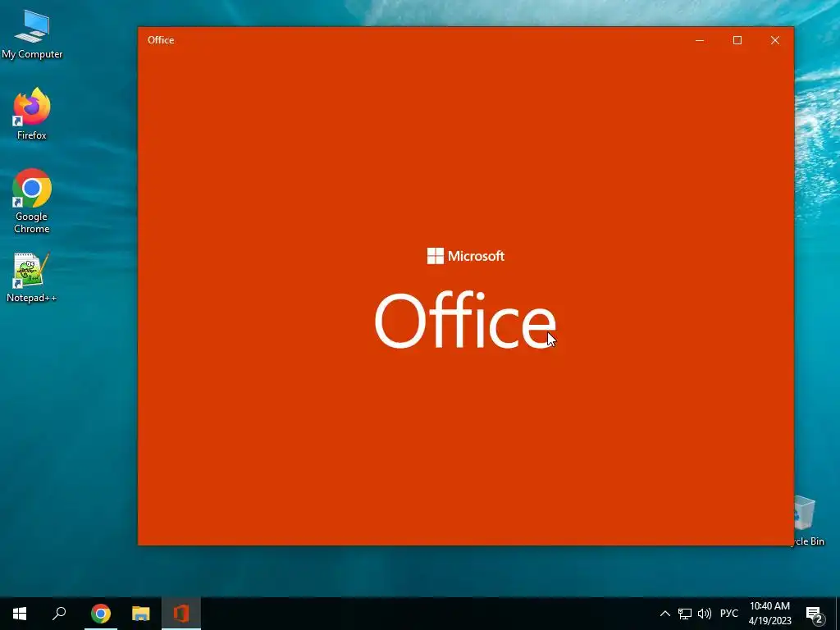
Task: Click the large Office text on splash
Action: tap(465, 320)
